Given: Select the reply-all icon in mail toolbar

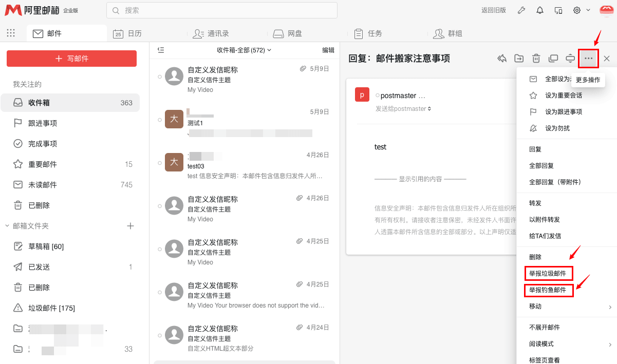Looking at the screenshot, I should pyautogui.click(x=502, y=58).
